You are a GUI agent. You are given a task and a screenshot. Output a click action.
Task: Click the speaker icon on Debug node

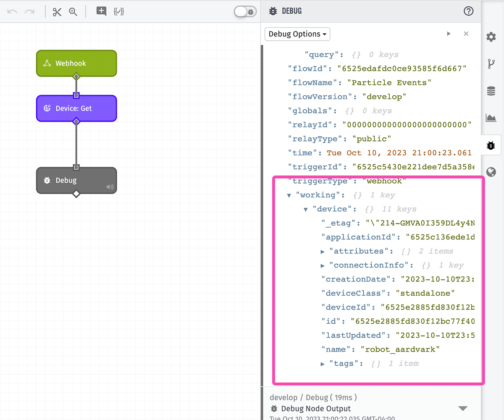click(110, 187)
